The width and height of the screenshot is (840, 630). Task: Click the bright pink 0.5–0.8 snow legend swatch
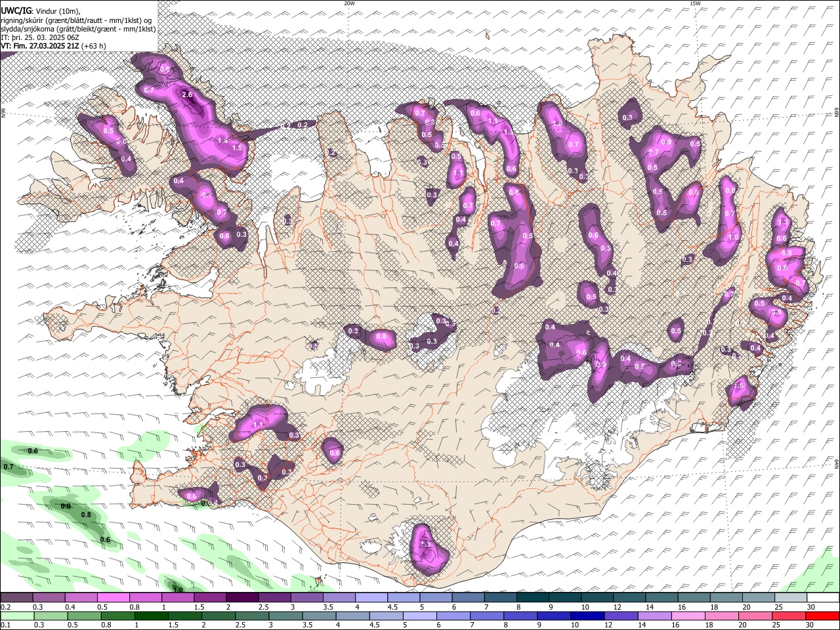[x=113, y=597]
